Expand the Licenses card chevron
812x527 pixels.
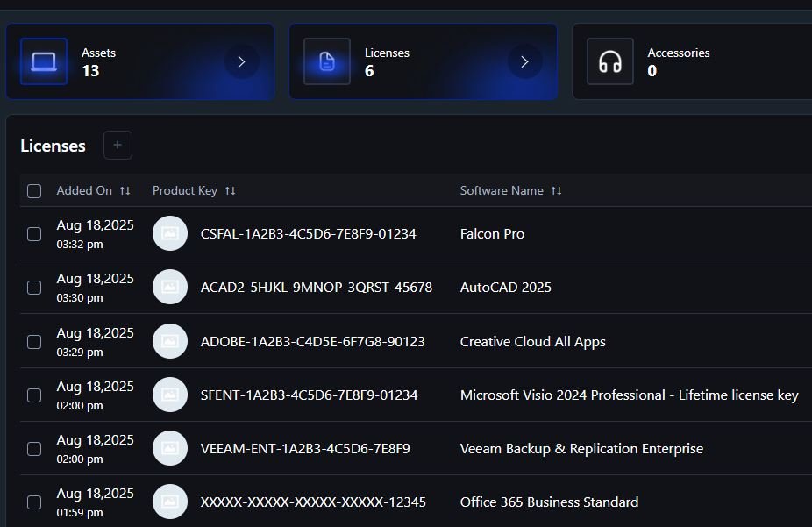coord(524,62)
